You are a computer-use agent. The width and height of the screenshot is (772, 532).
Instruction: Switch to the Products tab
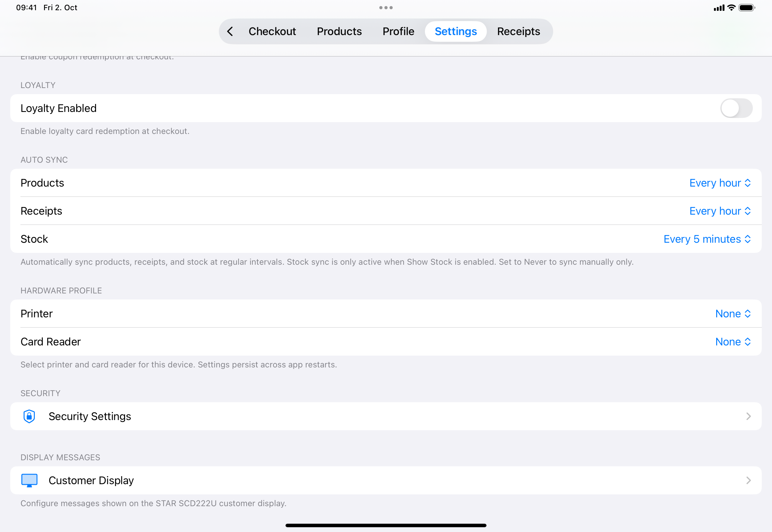(339, 31)
